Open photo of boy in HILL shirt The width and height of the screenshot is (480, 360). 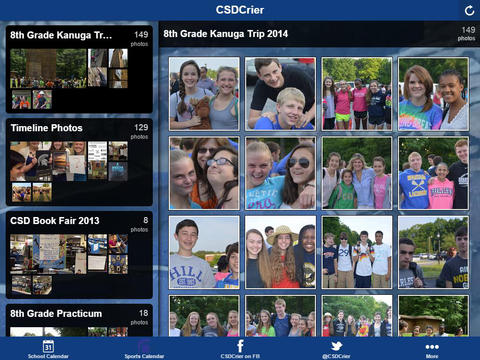(204, 252)
